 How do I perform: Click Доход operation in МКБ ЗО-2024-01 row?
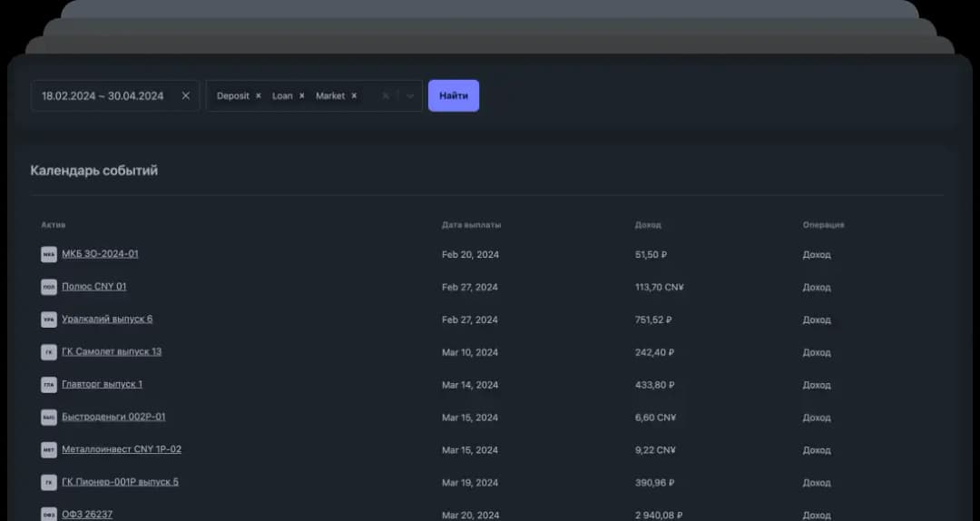[817, 254]
